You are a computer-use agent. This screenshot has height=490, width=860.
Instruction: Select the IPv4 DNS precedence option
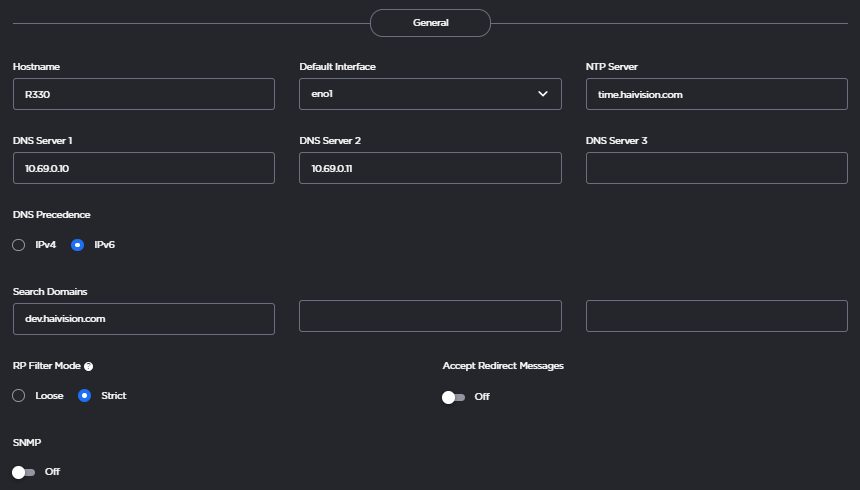[x=19, y=245]
